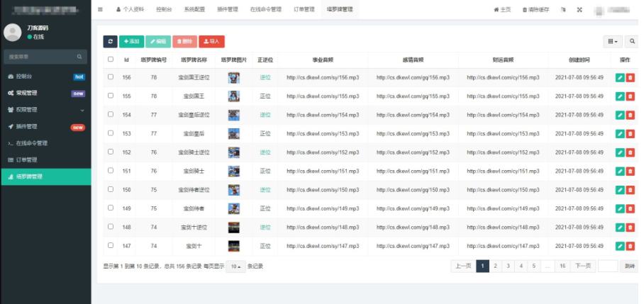The image size is (644, 304).
Task: Click the page jump input field near 跳转
Action: [x=608, y=266]
